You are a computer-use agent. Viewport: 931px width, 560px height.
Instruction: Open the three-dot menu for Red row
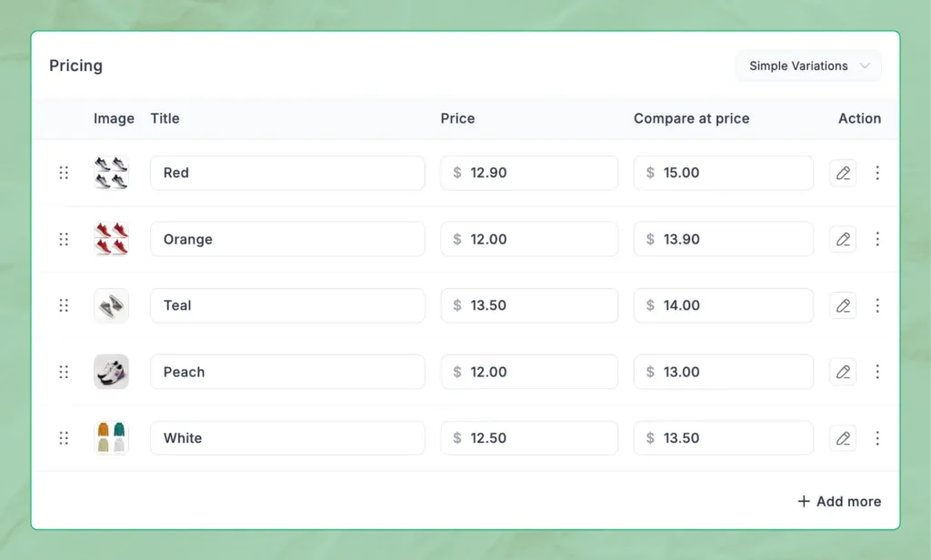point(877,173)
